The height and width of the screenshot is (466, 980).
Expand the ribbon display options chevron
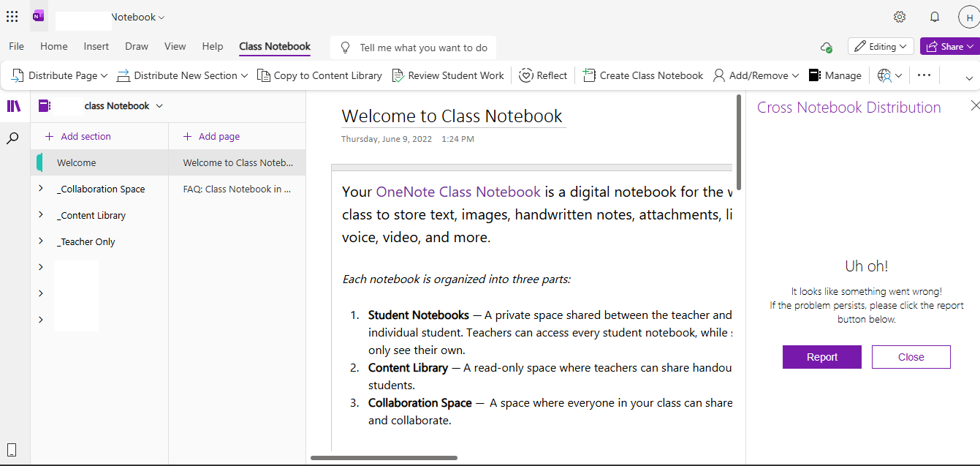tap(970, 78)
